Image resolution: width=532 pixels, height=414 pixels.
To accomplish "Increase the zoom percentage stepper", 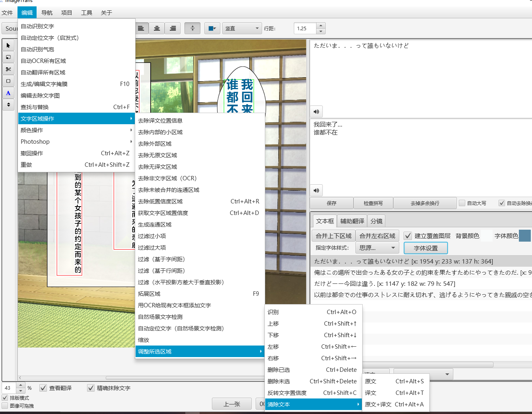I will pos(21,385).
